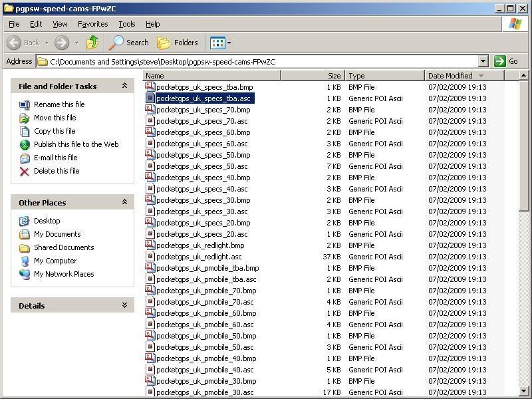Open the Help menu
The width and height of the screenshot is (532, 399).
(x=153, y=24)
